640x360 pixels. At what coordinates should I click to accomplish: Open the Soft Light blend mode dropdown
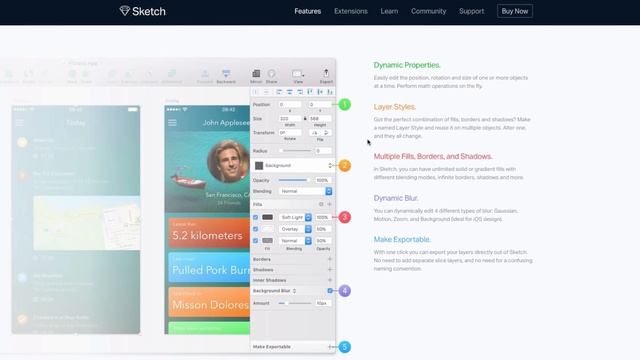point(296,218)
